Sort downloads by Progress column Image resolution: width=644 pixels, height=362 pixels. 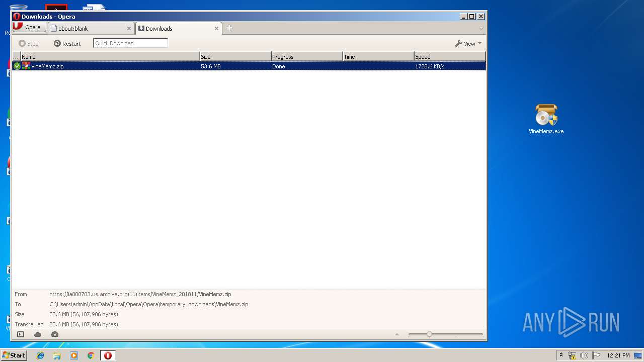pyautogui.click(x=307, y=57)
